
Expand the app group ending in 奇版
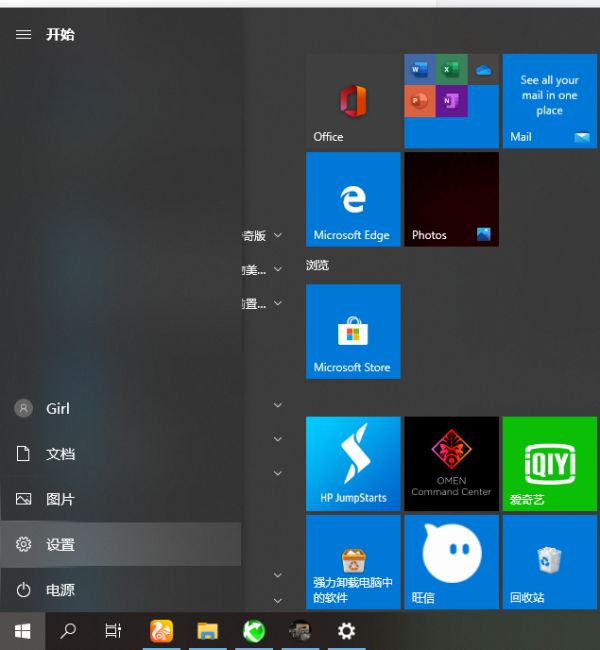(277, 236)
